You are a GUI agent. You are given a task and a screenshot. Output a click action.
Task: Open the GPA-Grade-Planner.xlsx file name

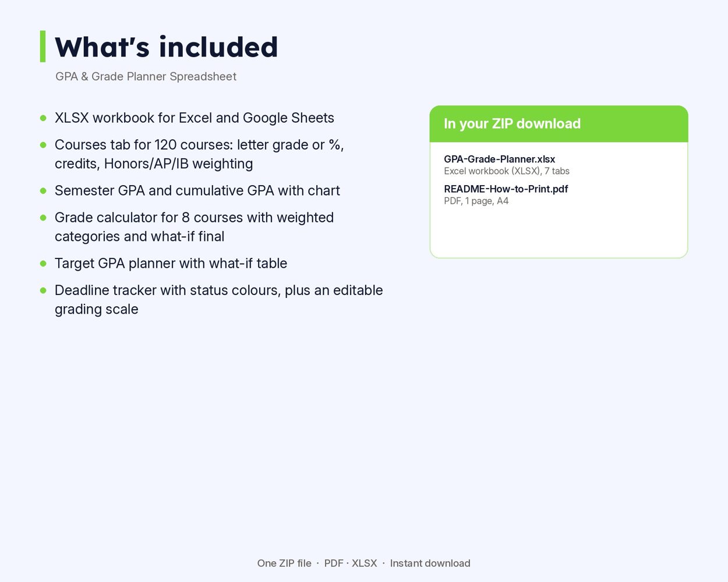pos(499,159)
